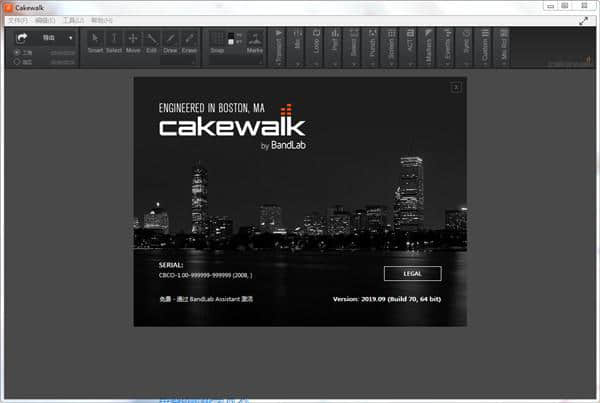Pick the Edit tool
600x403 pixels.
click(x=152, y=40)
